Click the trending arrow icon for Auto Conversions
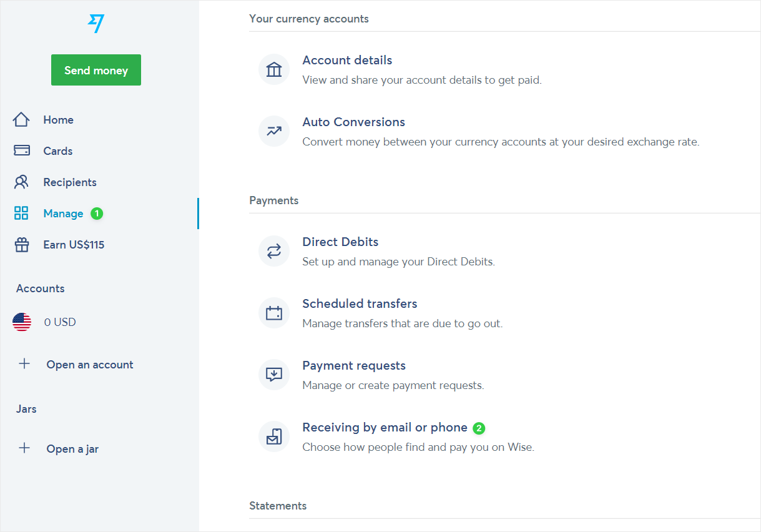The height and width of the screenshot is (532, 761). point(273,131)
